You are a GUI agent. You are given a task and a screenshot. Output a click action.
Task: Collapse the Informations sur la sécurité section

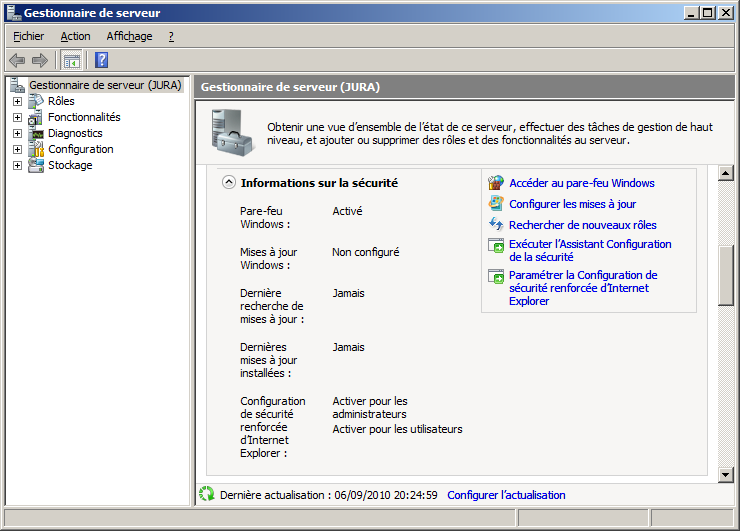[228, 183]
